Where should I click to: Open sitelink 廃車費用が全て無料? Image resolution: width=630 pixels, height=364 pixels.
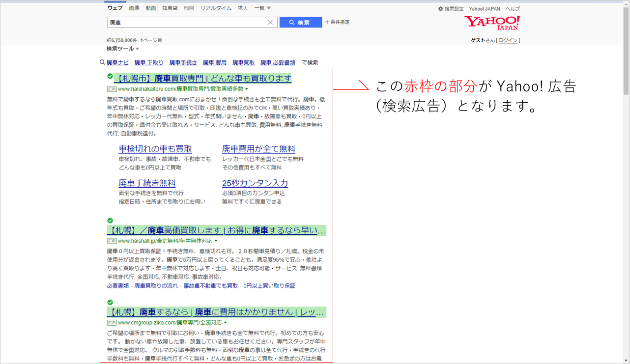pyautogui.click(x=258, y=149)
